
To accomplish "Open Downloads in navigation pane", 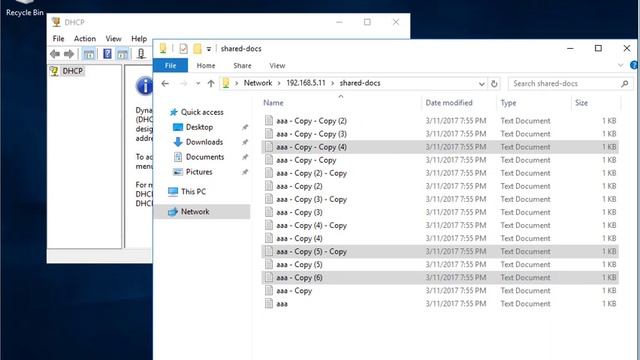I will (x=204, y=142).
